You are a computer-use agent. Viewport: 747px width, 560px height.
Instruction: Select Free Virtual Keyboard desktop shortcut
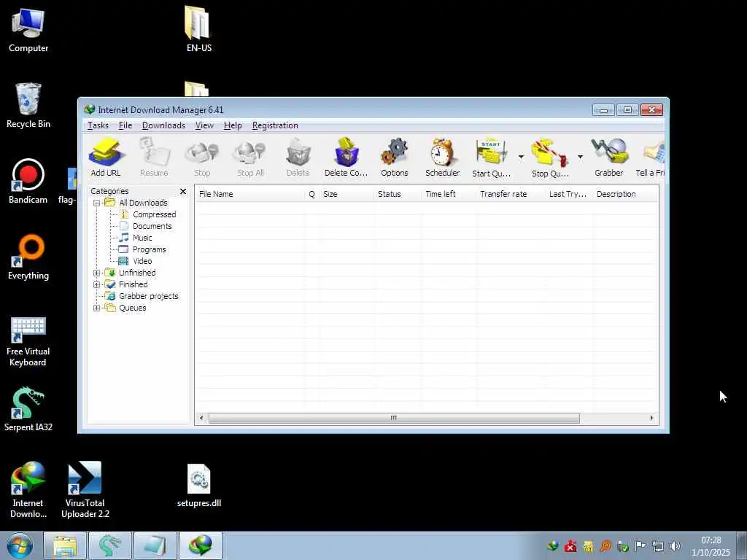pyautogui.click(x=28, y=342)
